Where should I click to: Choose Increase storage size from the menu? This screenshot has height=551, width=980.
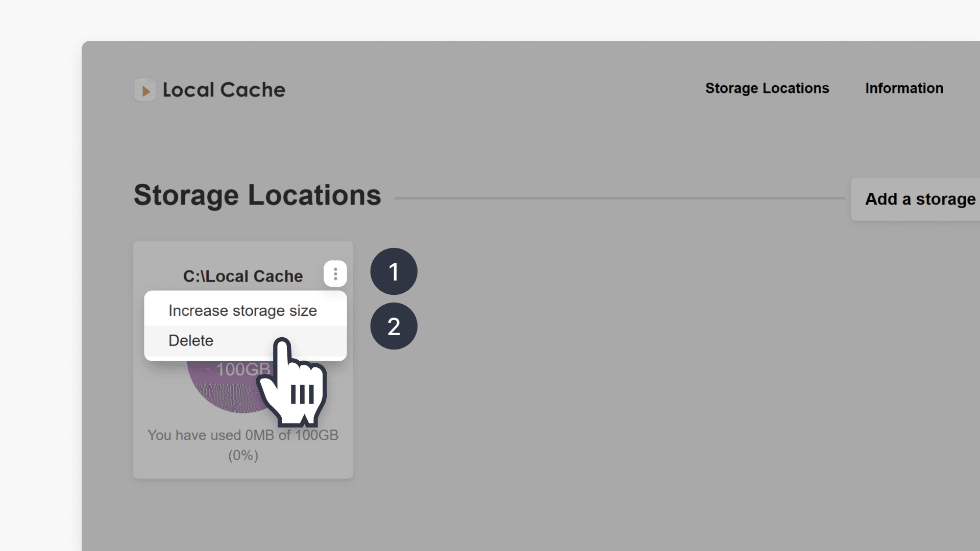click(242, 310)
